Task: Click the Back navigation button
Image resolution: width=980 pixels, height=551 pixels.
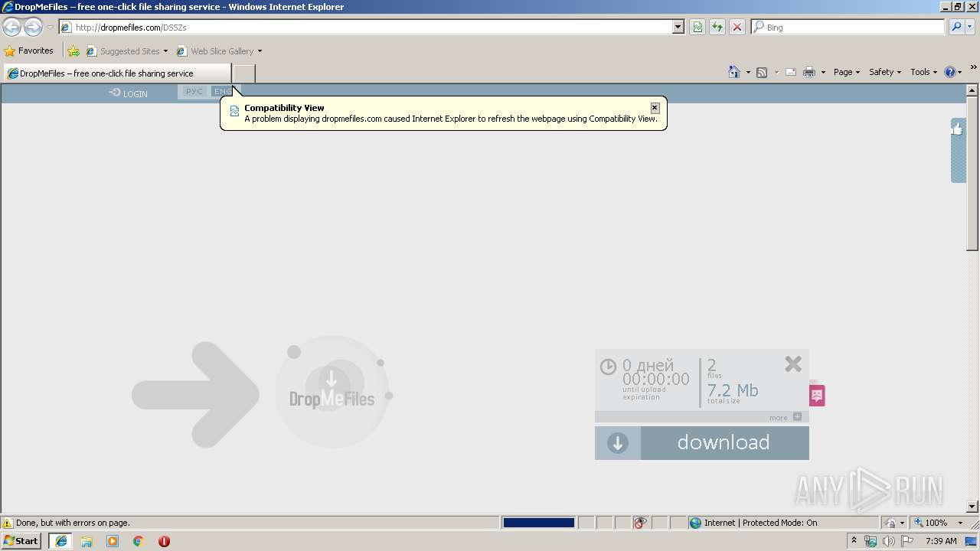Action: [x=11, y=27]
